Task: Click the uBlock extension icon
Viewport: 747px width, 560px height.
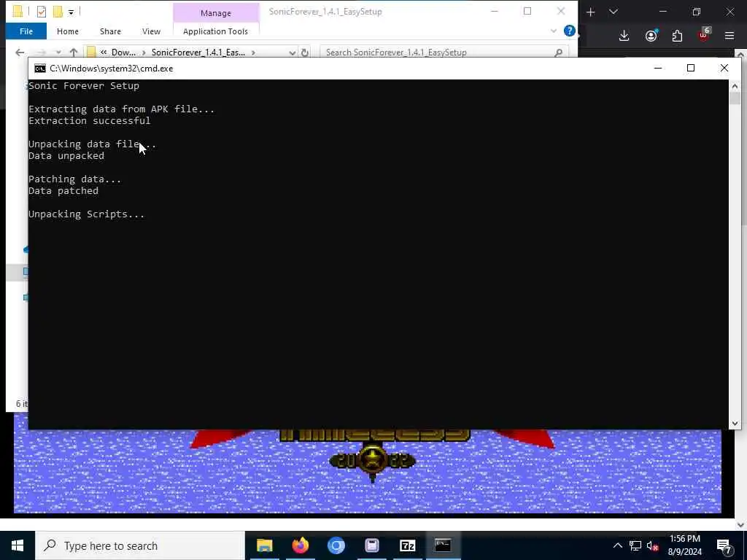Action: pos(704,34)
